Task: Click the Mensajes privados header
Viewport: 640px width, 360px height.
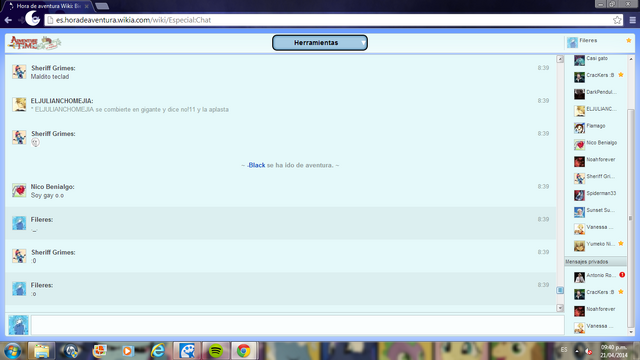Action: [596, 262]
